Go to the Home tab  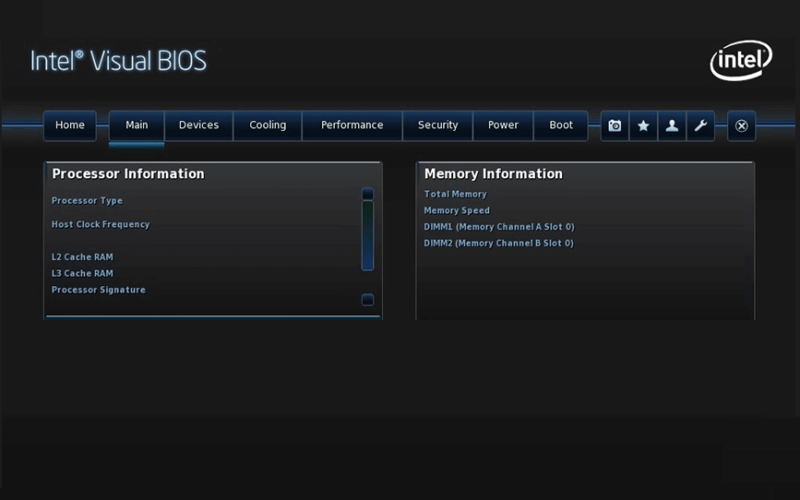pyautogui.click(x=70, y=126)
